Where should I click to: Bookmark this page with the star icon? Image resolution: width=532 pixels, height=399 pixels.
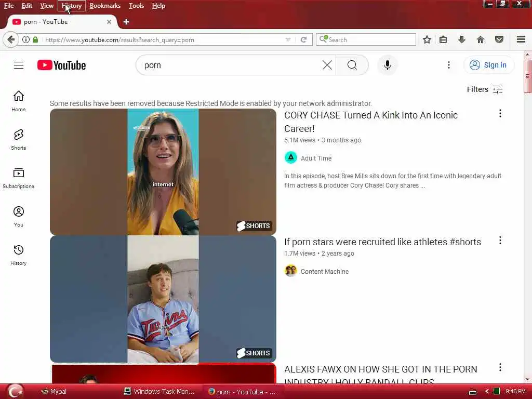pos(427,39)
